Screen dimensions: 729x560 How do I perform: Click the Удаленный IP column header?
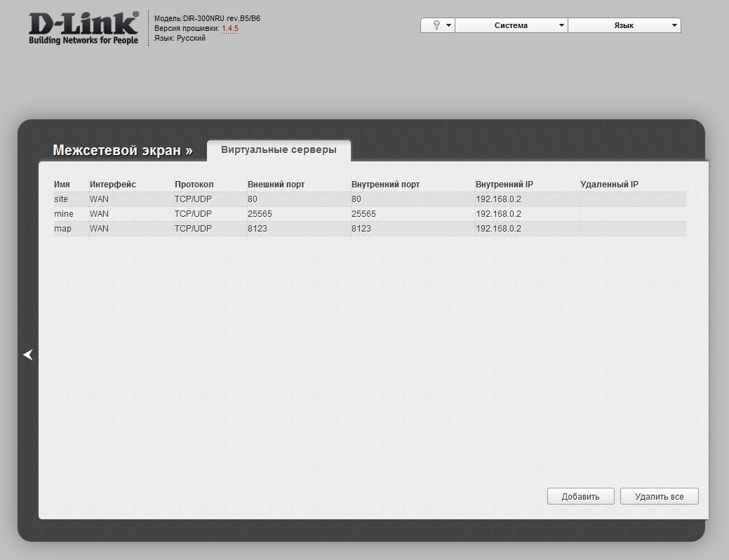609,185
